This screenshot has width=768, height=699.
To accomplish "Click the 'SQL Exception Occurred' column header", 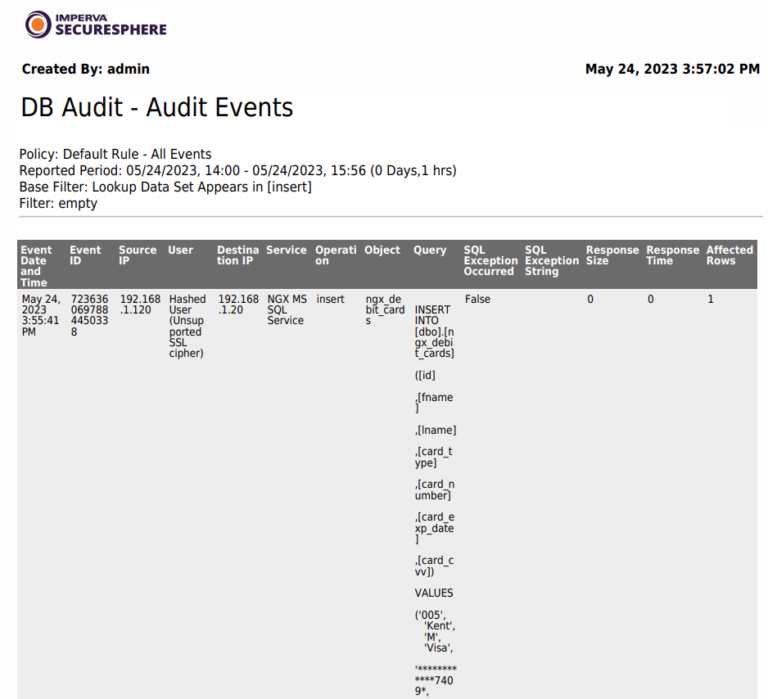I will 489,261.
